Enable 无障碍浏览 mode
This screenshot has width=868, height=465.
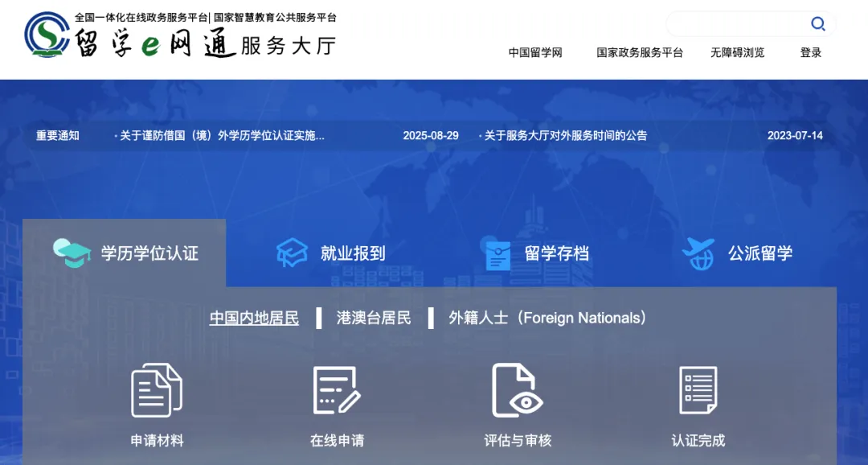737,52
